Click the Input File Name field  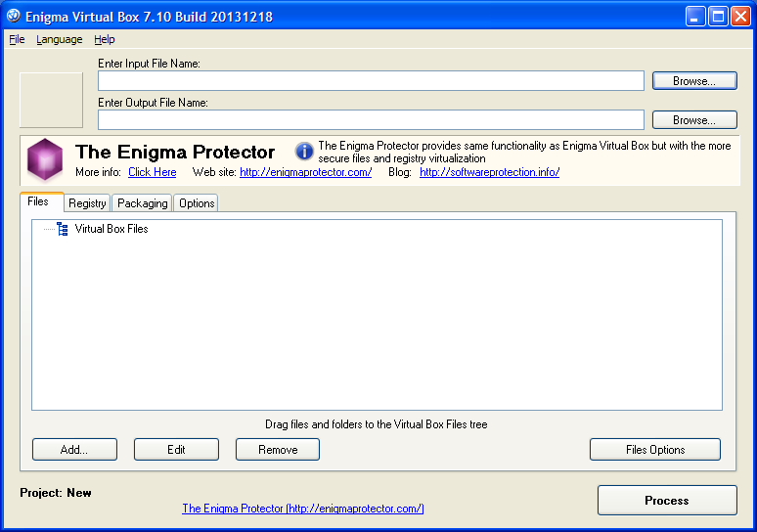coord(371,80)
